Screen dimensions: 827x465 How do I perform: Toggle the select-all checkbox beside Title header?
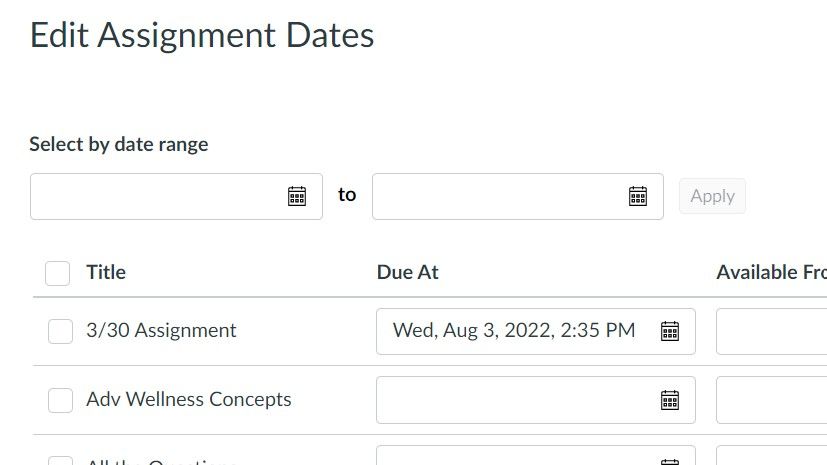click(x=58, y=273)
